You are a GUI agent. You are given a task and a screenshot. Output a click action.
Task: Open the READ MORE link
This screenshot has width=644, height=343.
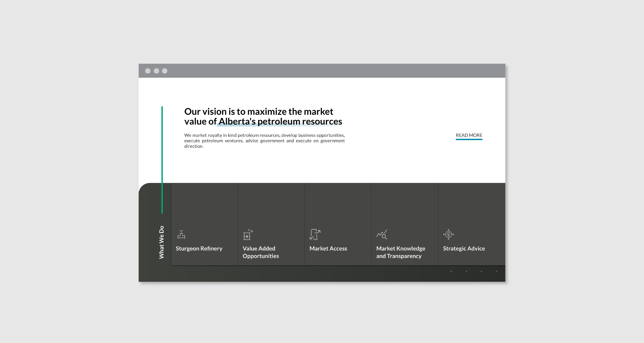coord(469,135)
